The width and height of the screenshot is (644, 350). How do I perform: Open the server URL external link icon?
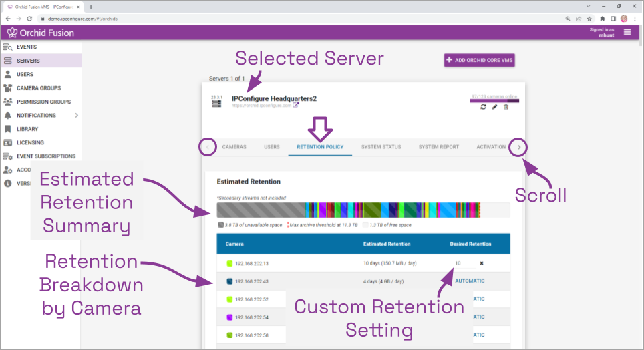tap(295, 105)
